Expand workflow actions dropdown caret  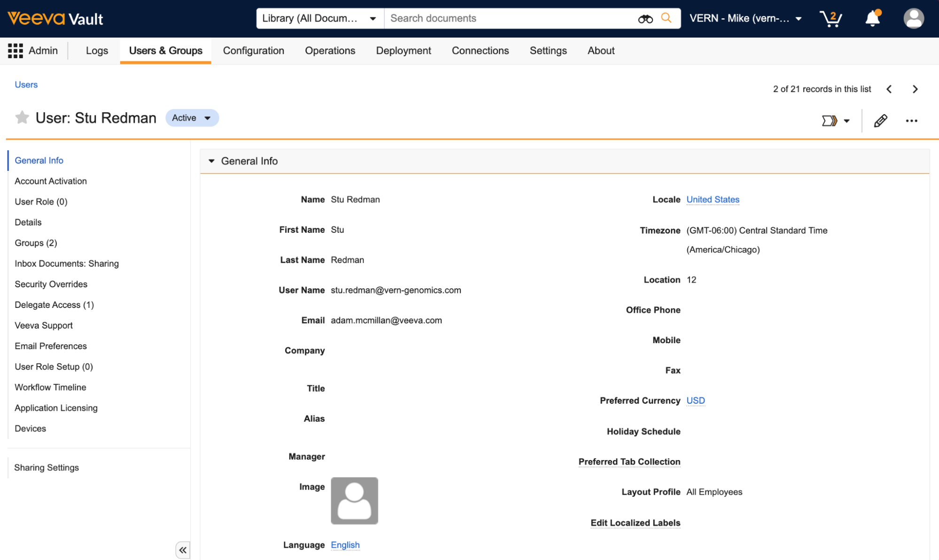846,121
